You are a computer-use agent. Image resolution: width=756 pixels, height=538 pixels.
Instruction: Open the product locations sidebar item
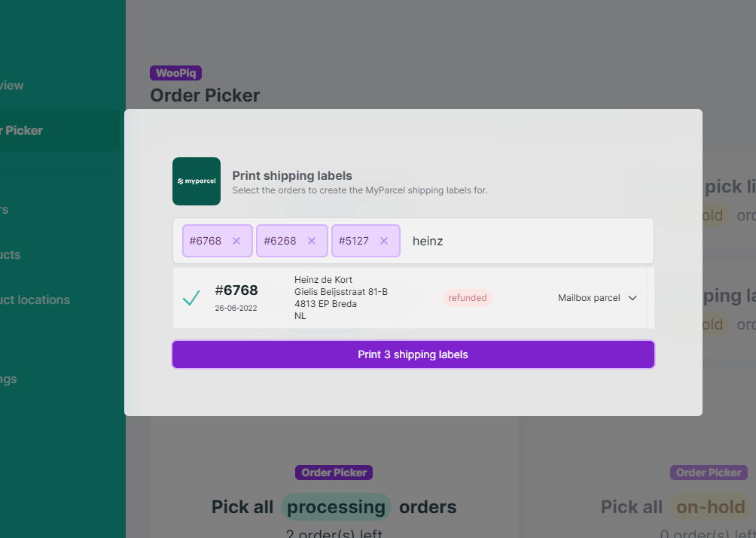click(35, 300)
